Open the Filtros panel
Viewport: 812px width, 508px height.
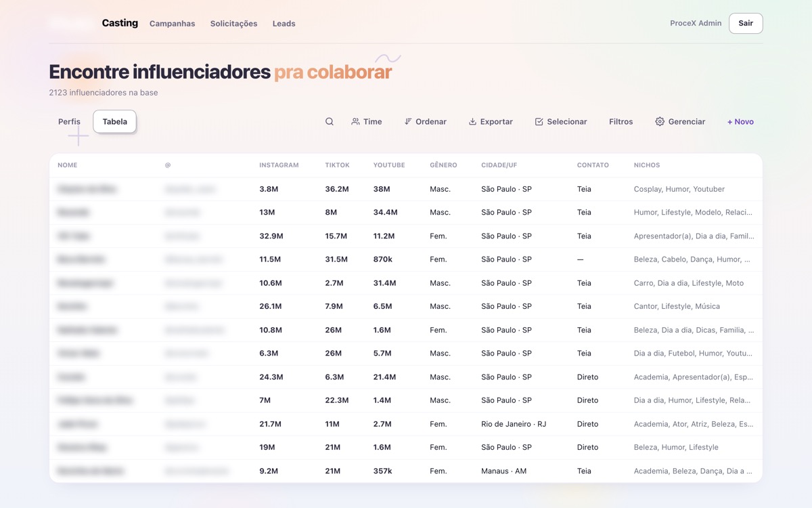coord(621,122)
